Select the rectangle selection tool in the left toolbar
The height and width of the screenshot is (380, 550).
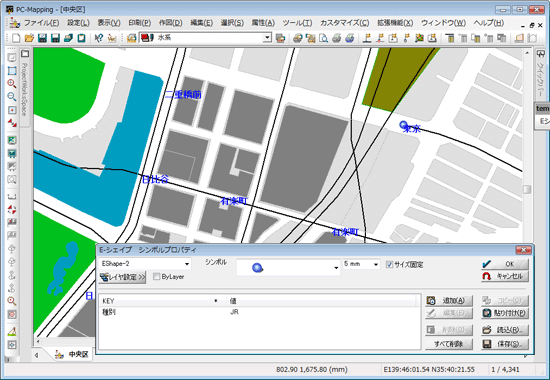click(12, 71)
